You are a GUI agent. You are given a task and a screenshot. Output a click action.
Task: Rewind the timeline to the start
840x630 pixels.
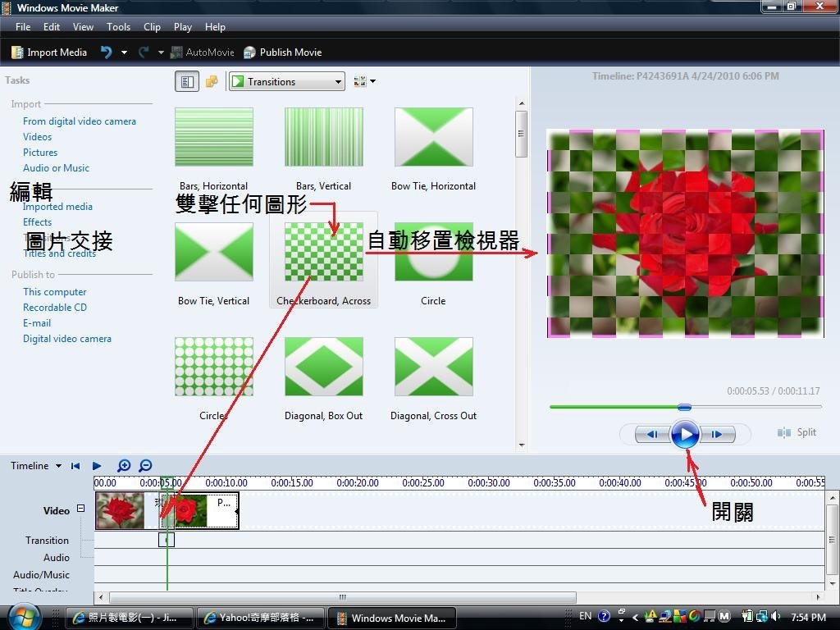click(75, 466)
